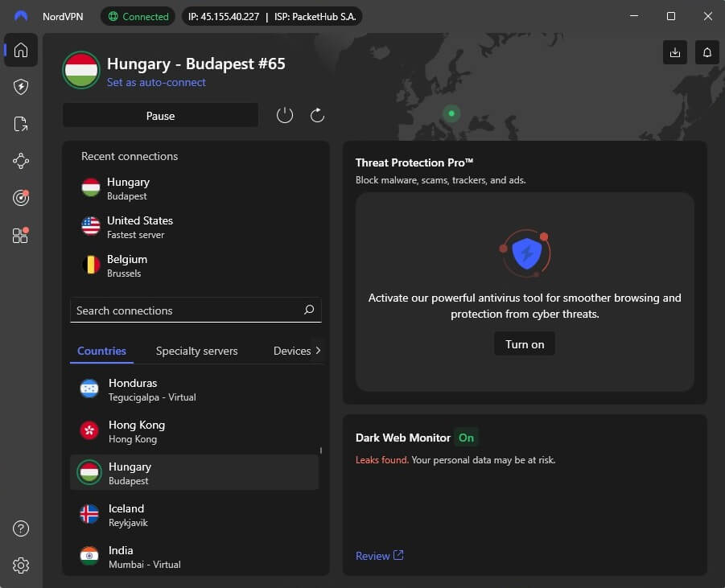The height and width of the screenshot is (588, 725).
Task: Click the IP and ISP info pill
Action: [x=272, y=17]
